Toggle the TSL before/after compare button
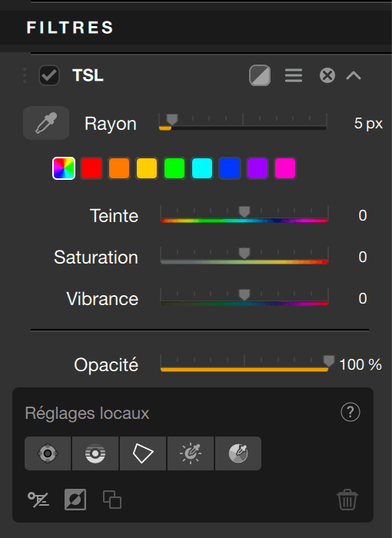392x538 pixels. [x=260, y=75]
